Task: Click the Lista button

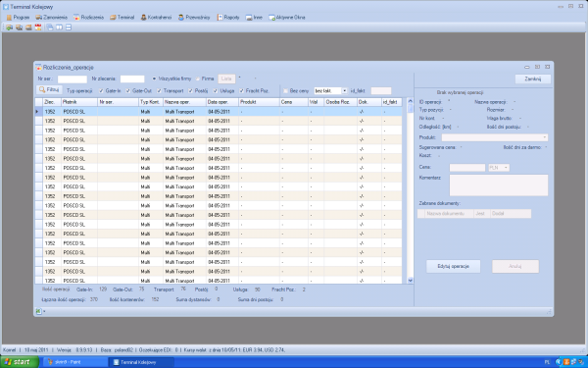Action: coord(226,79)
